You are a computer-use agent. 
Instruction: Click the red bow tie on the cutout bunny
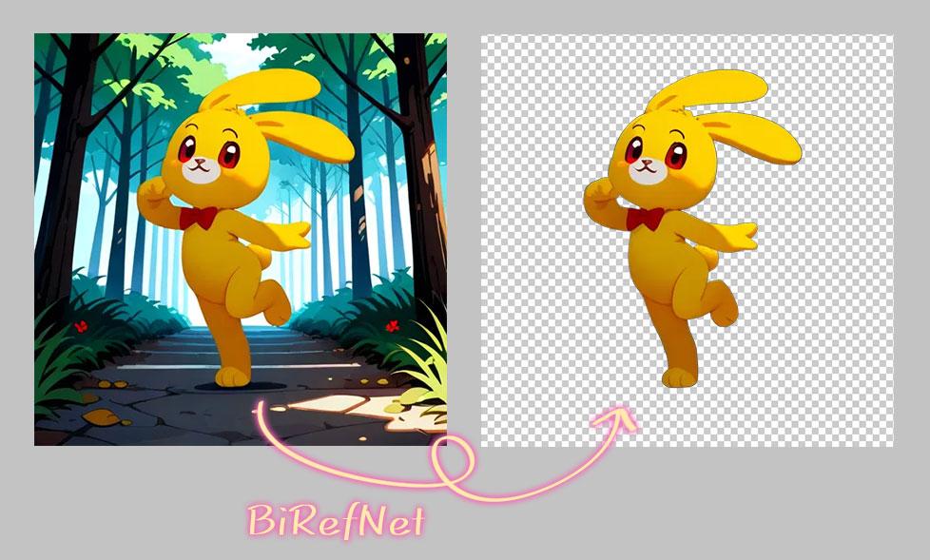click(645, 219)
